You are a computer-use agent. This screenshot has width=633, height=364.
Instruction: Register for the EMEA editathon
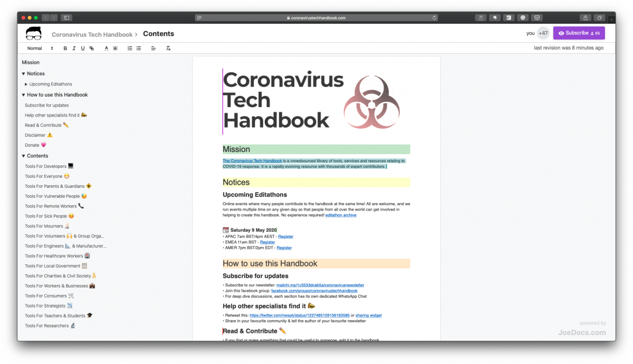click(267, 242)
